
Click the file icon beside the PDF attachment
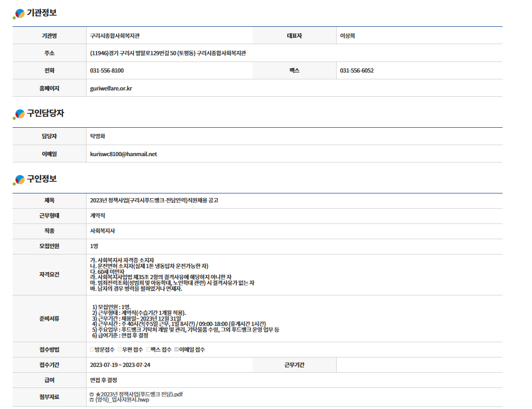tap(92, 394)
